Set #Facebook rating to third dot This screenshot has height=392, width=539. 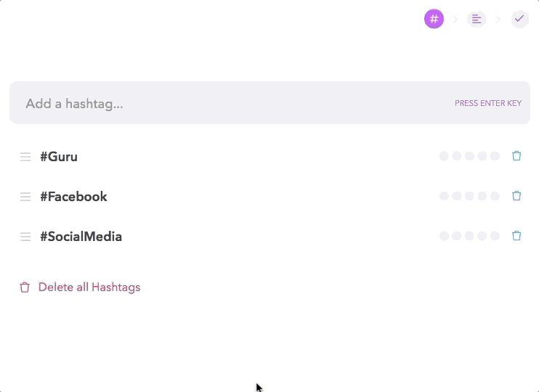tap(469, 196)
